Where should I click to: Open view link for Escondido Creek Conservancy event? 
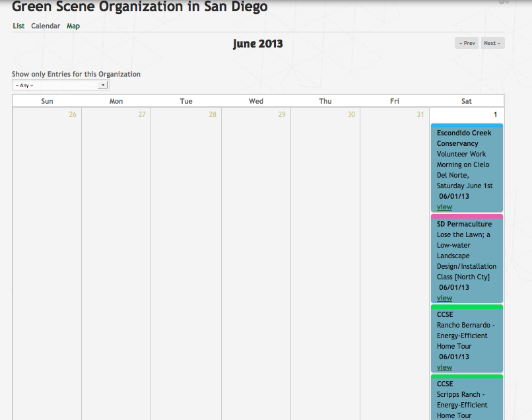[x=444, y=207]
